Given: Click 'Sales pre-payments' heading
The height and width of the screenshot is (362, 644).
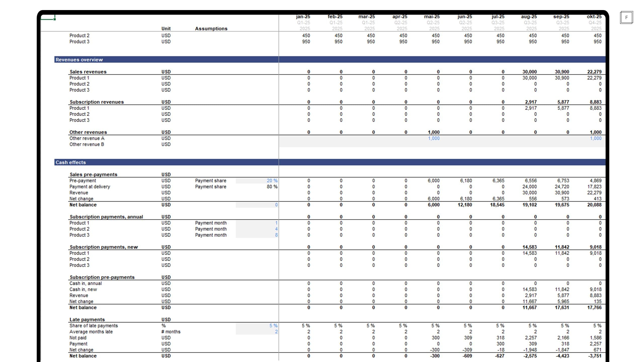Looking at the screenshot, I should click(93, 174).
